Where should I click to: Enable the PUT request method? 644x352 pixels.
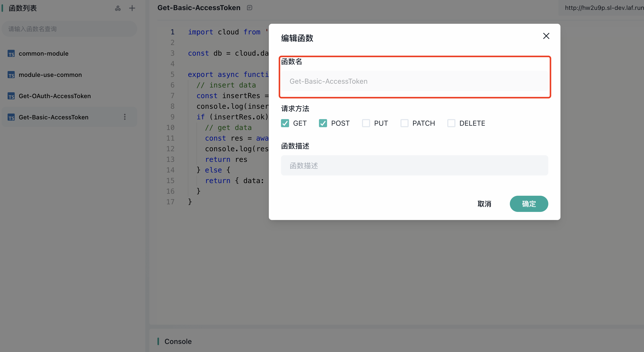pyautogui.click(x=366, y=123)
